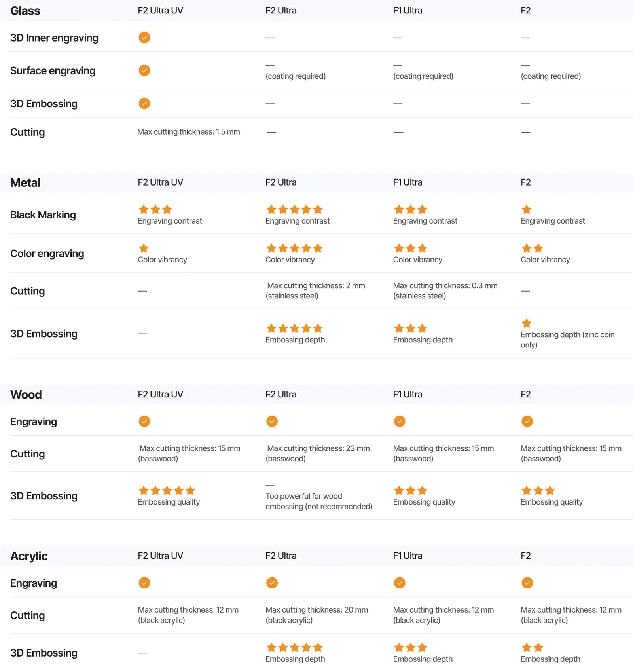This screenshot has width=633, height=672.
Task: Select the Acrylic section heading
Action: [29, 556]
